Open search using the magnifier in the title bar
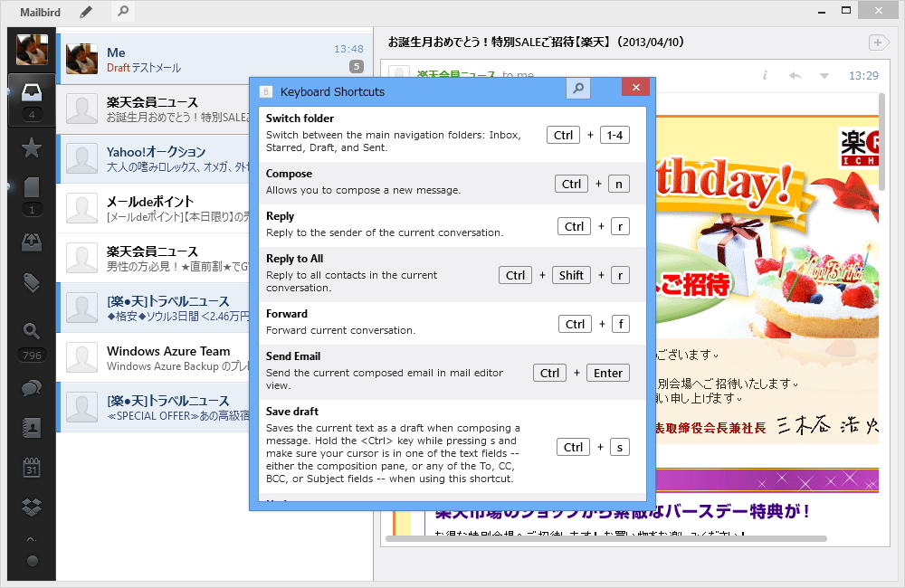Viewport: 905px width, 588px height. click(x=121, y=13)
